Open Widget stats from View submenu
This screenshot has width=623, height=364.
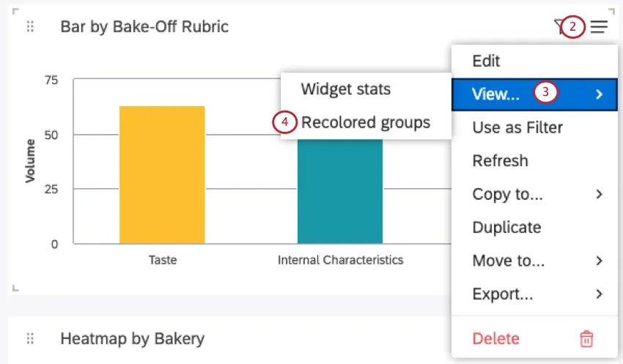pyautogui.click(x=346, y=89)
